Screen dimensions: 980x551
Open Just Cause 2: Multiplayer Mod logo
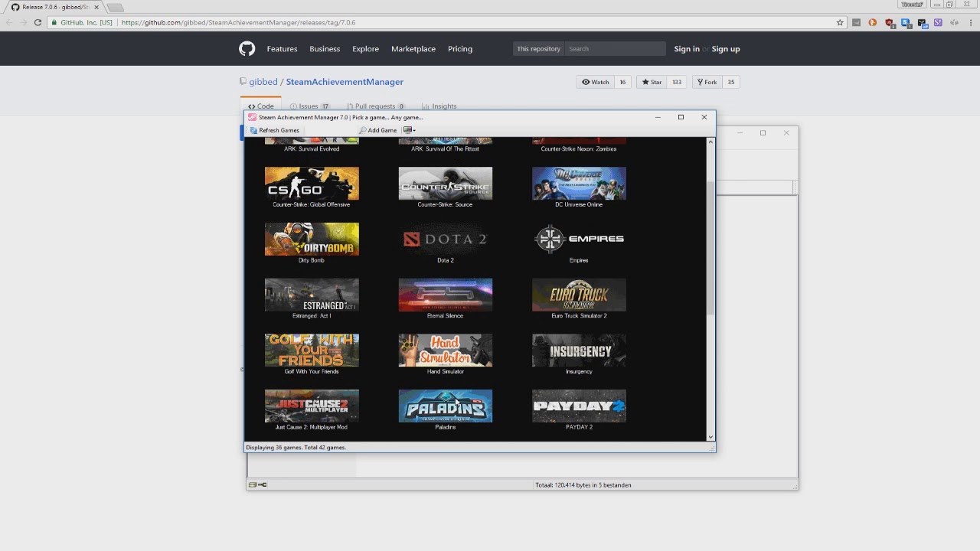312,406
